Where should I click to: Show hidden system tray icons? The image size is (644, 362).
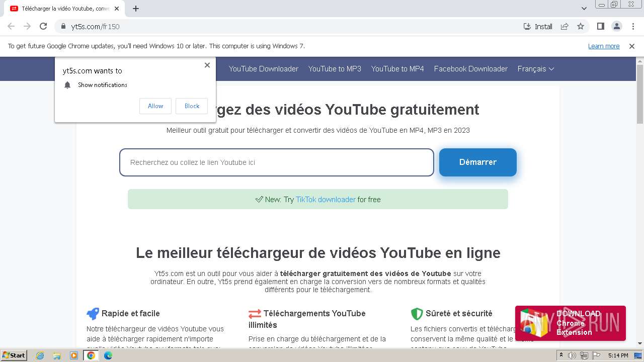tap(562, 355)
